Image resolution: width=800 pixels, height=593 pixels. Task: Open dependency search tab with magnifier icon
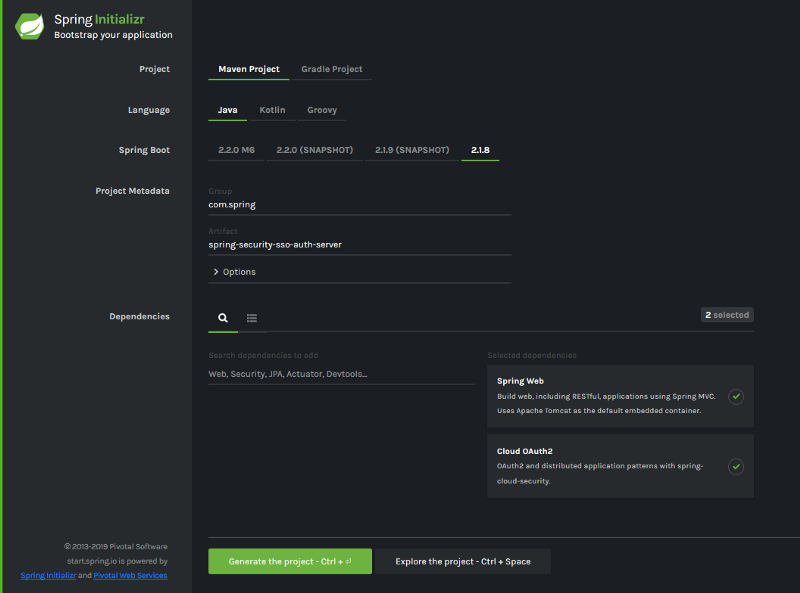coord(223,318)
